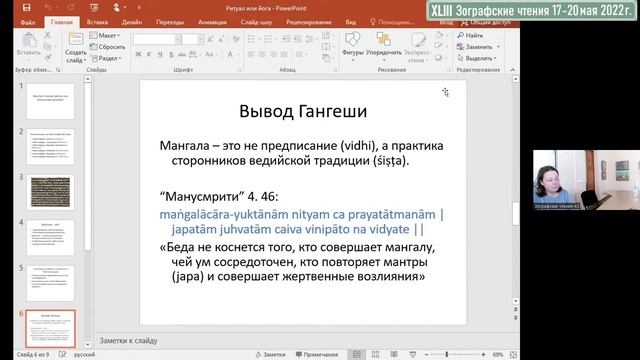Click Comments (Примечания) button in status bar
Viewport: 640px width, 360px height.
pyautogui.click(x=317, y=354)
